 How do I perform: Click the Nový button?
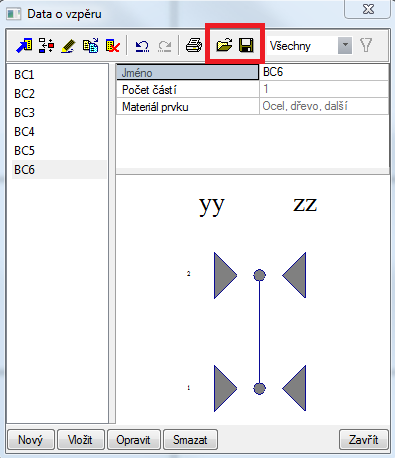(31, 440)
